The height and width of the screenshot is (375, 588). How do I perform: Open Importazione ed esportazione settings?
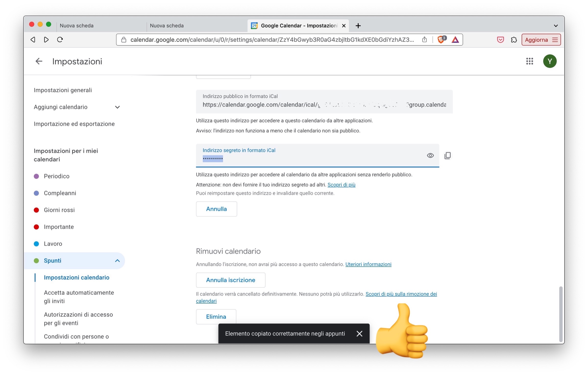coord(74,124)
